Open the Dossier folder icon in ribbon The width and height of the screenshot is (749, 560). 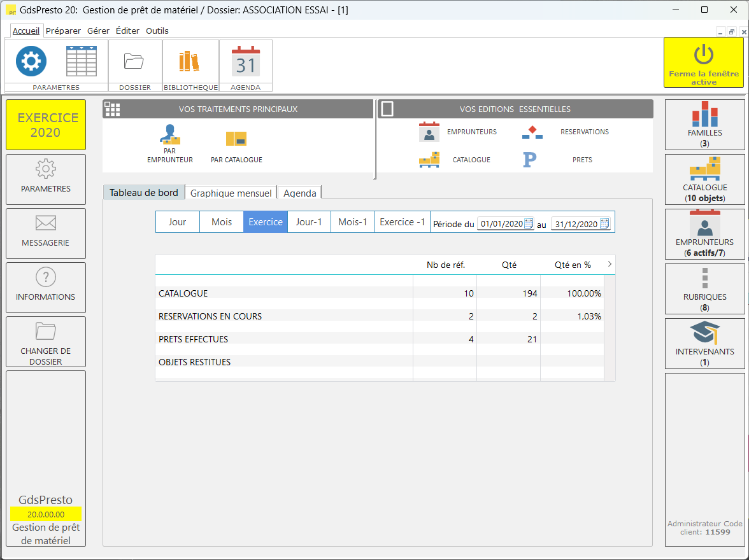click(134, 61)
